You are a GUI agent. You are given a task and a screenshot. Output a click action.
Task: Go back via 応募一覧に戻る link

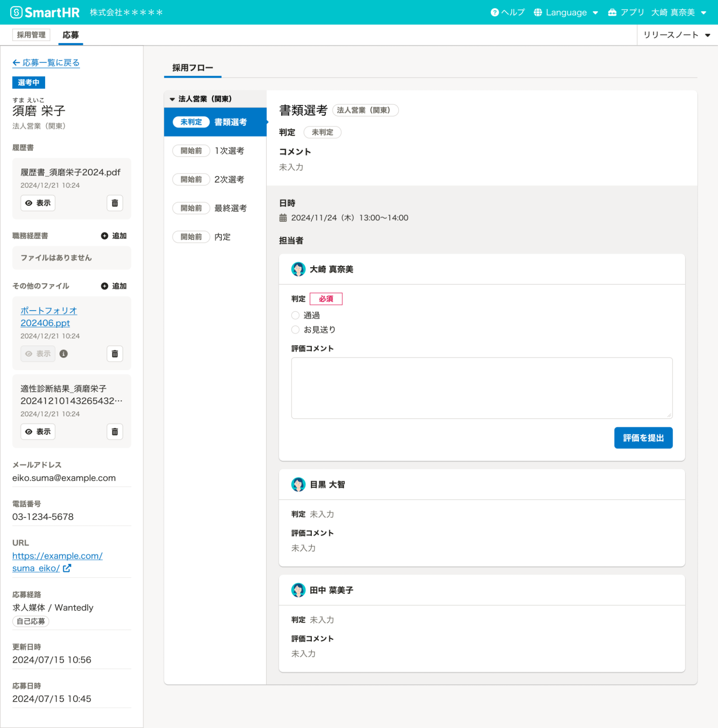click(x=46, y=63)
